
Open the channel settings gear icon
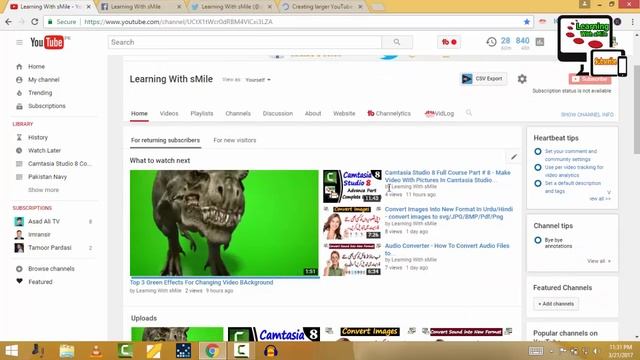coord(522,79)
